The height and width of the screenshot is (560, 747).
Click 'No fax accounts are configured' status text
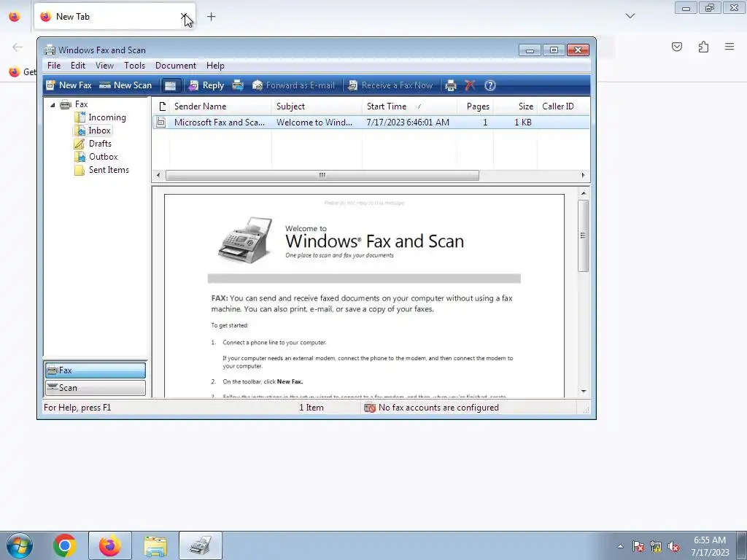pyautogui.click(x=438, y=408)
